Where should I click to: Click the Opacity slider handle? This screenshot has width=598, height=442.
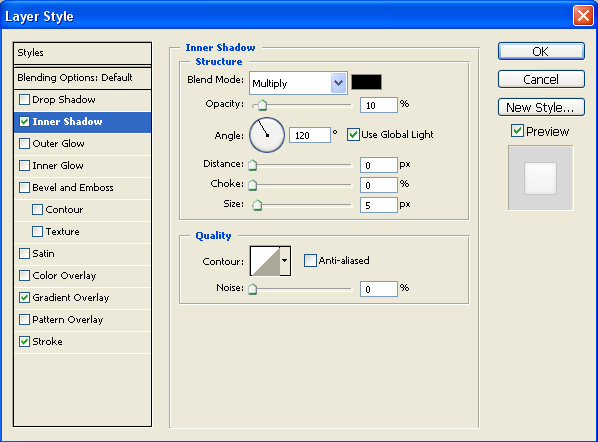coord(262,105)
